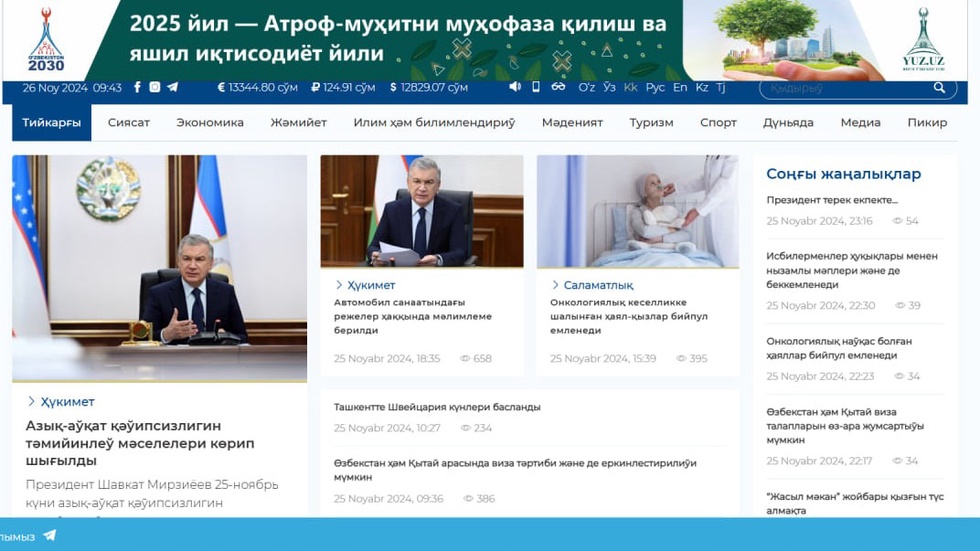The height and width of the screenshot is (551, 980).
Task: Click the speaker audio icon
Action: (515, 87)
